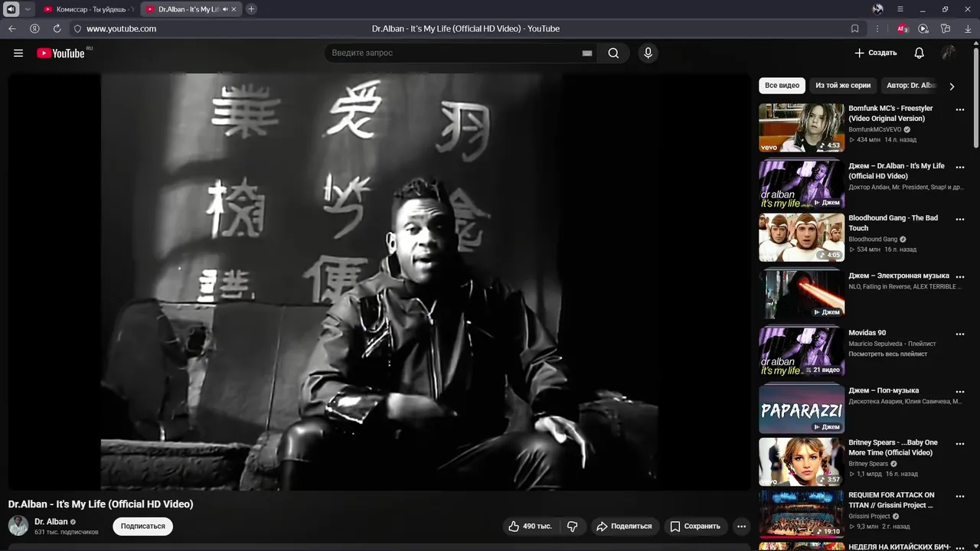
Task: Mute sound via tab-bar speaker button
Action: 11,9
